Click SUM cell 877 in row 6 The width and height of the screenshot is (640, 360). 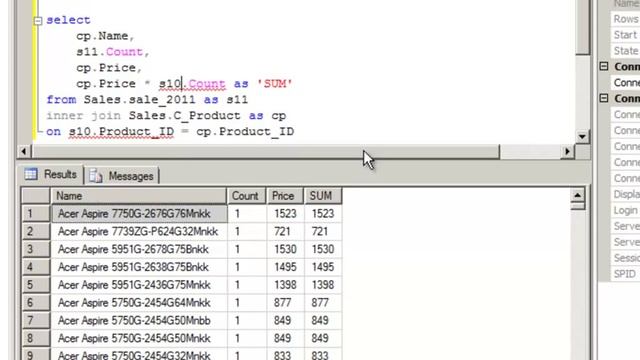click(x=323, y=302)
